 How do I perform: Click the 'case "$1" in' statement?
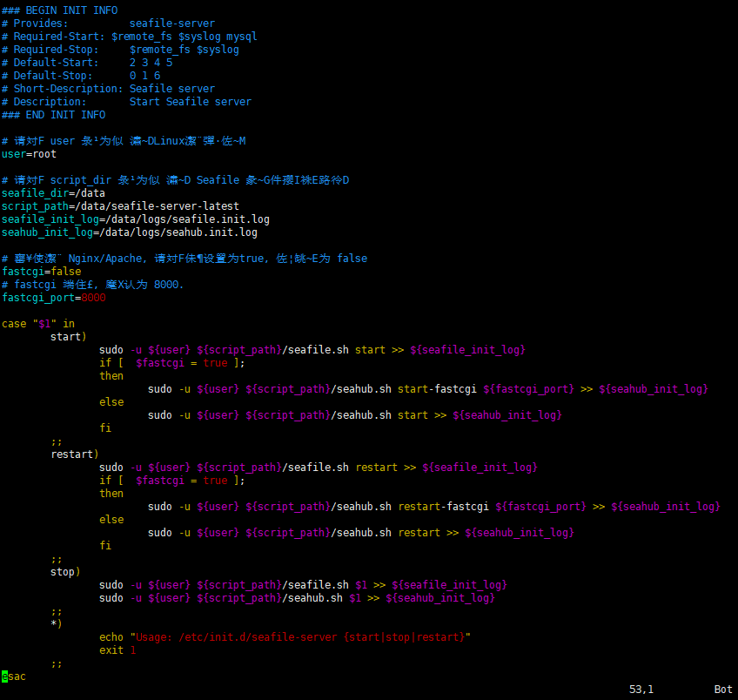(38, 324)
